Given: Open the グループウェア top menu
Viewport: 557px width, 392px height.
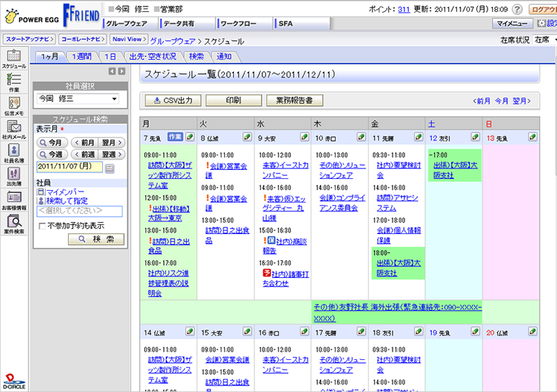Looking at the screenshot, I should pos(130,24).
